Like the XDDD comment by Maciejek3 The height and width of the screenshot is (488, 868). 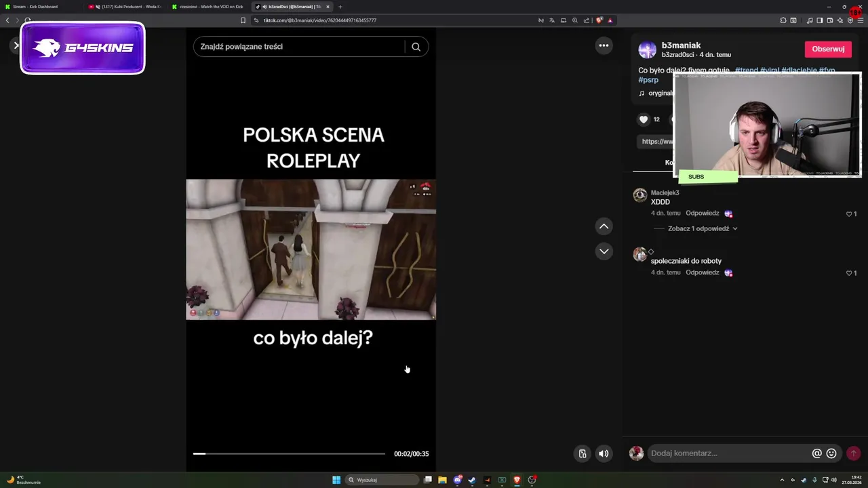848,214
